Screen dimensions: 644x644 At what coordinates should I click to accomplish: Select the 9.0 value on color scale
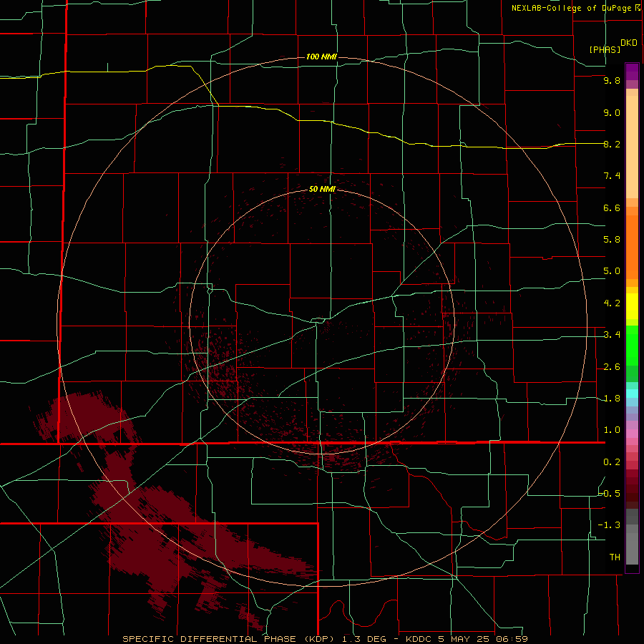point(612,112)
